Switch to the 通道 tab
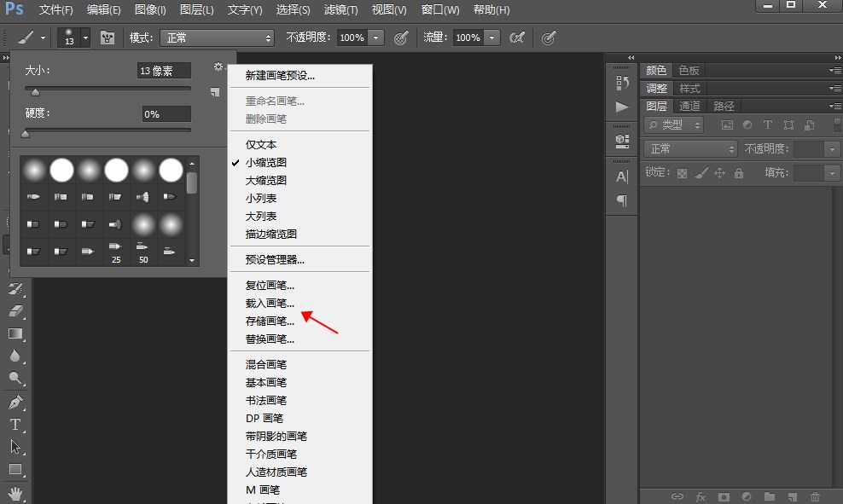Viewport: 843px width, 504px height. coord(689,106)
